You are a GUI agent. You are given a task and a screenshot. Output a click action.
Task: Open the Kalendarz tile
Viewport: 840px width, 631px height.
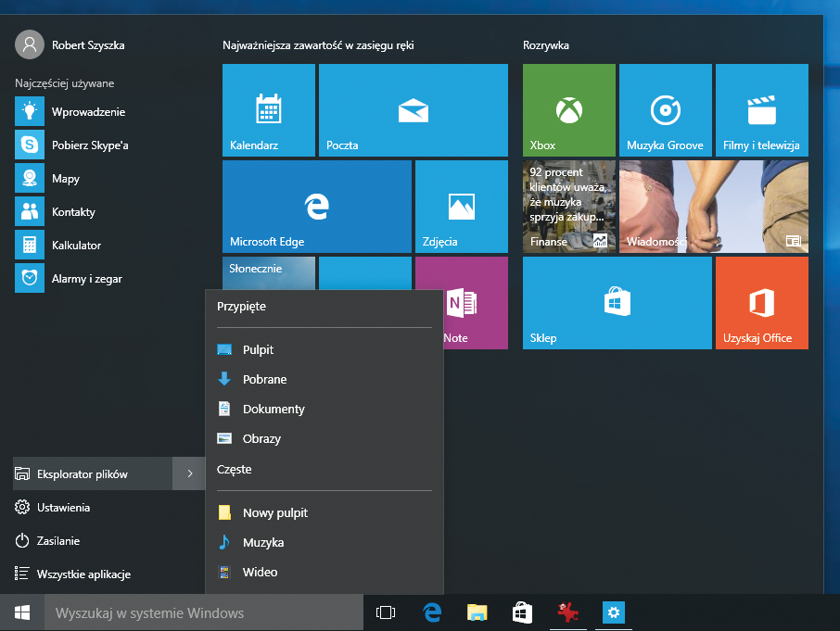point(269,109)
